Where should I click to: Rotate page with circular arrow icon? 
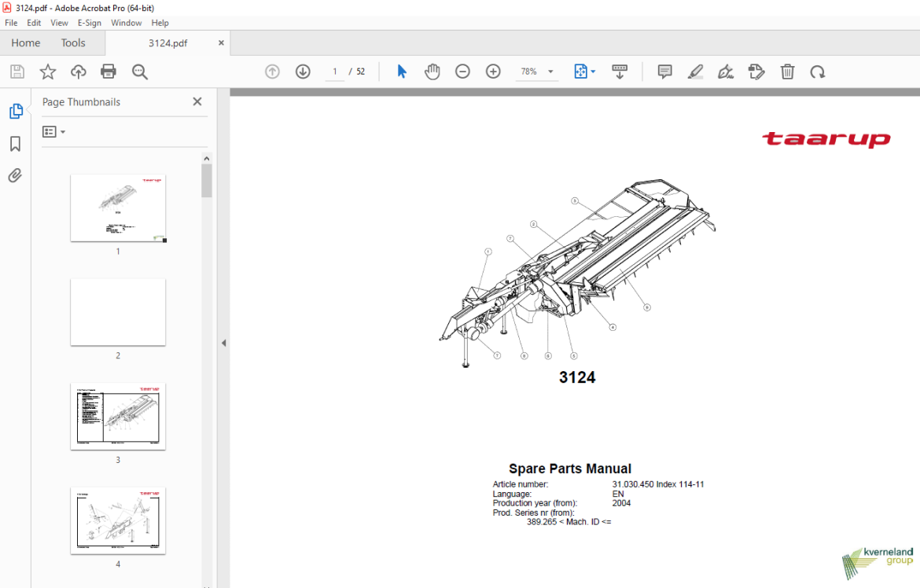click(817, 72)
